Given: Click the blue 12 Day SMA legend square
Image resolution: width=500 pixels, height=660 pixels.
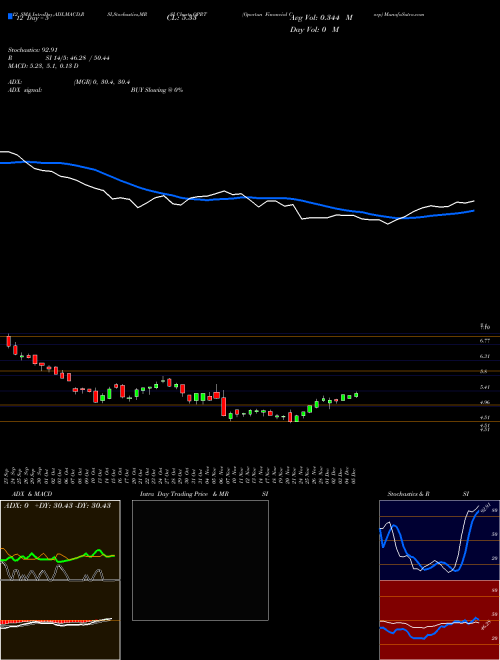Looking at the screenshot, I should (11, 17).
